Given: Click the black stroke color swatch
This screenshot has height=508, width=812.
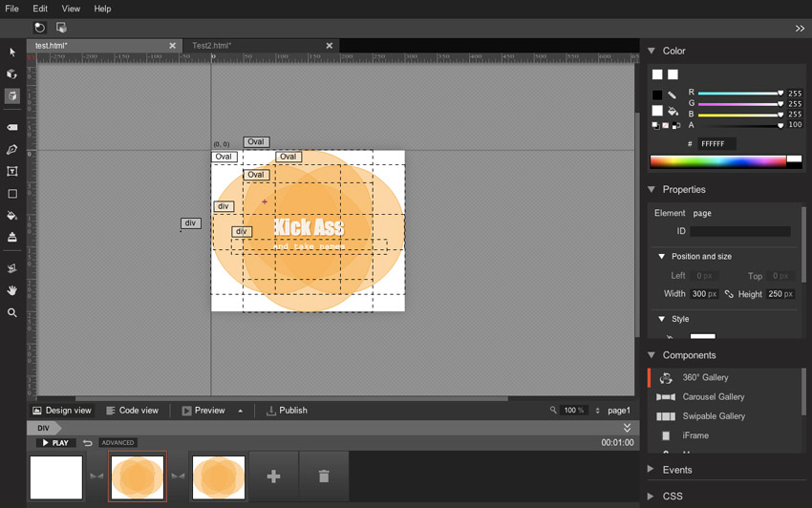Looking at the screenshot, I should 657,95.
